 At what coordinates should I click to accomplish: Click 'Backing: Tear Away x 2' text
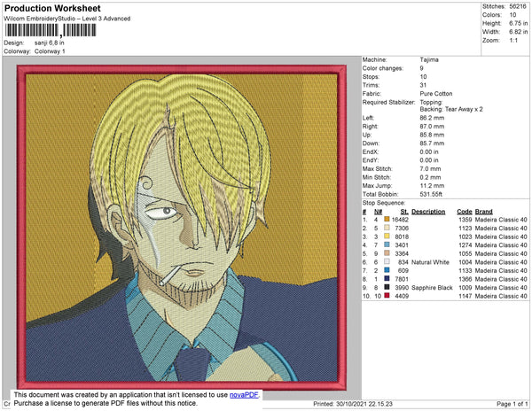[451, 109]
